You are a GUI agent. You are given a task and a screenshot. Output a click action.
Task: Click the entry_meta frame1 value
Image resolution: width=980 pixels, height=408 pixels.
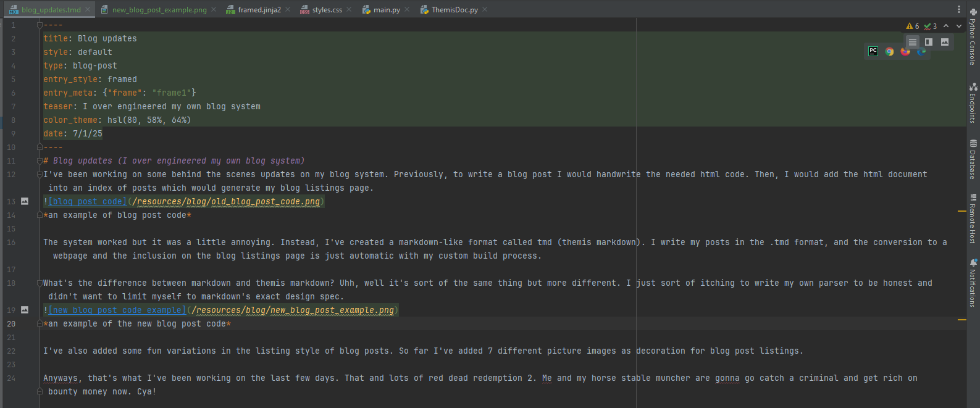point(172,93)
